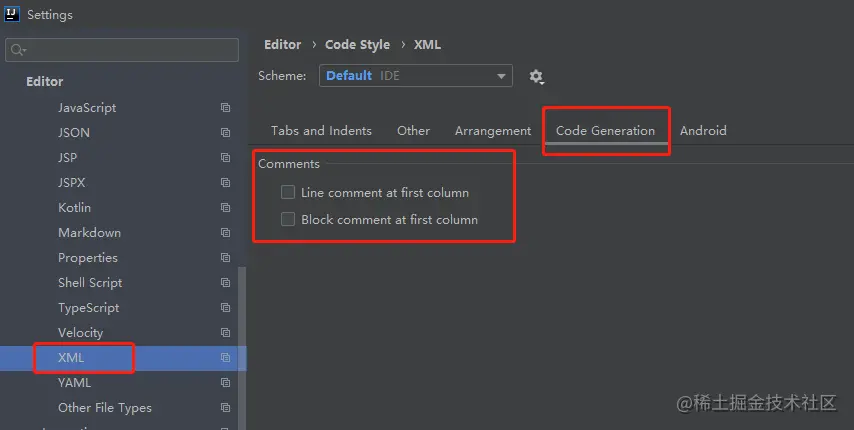Select JSP code style entry

coord(68,157)
